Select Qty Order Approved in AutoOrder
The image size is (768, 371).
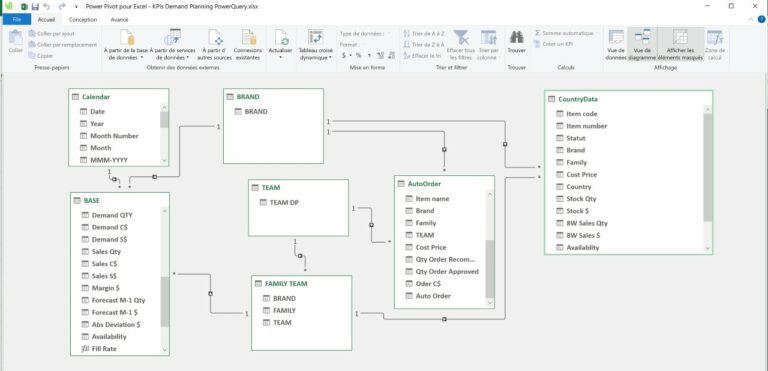point(447,272)
